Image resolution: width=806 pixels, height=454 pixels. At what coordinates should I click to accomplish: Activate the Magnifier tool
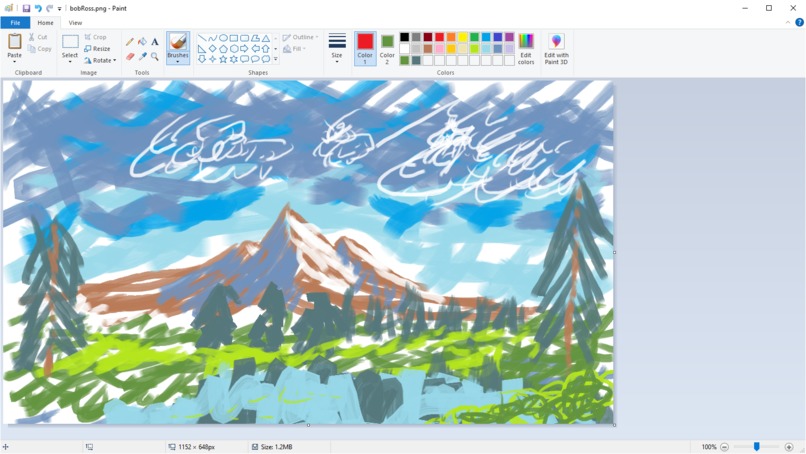coord(155,56)
